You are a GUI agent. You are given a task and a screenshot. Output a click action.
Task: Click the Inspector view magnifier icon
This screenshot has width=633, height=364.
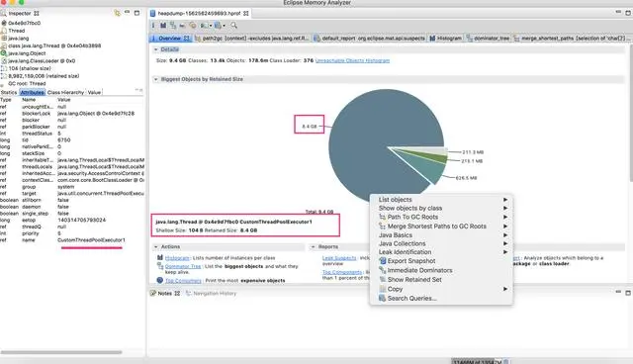4,13
